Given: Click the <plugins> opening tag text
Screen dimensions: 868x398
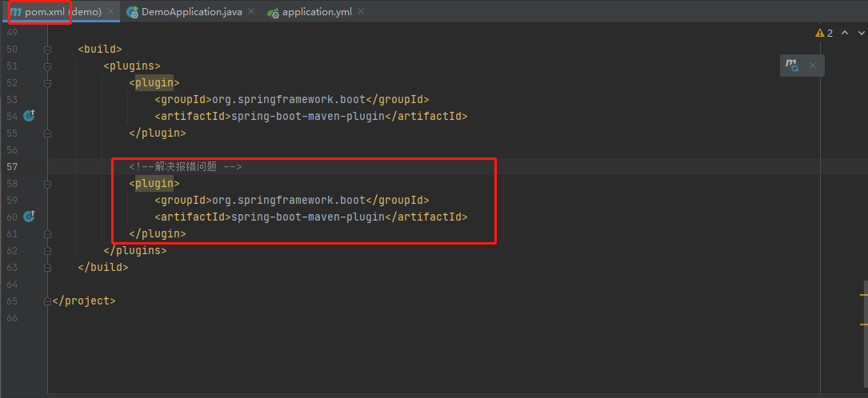Looking at the screenshot, I should point(132,66).
